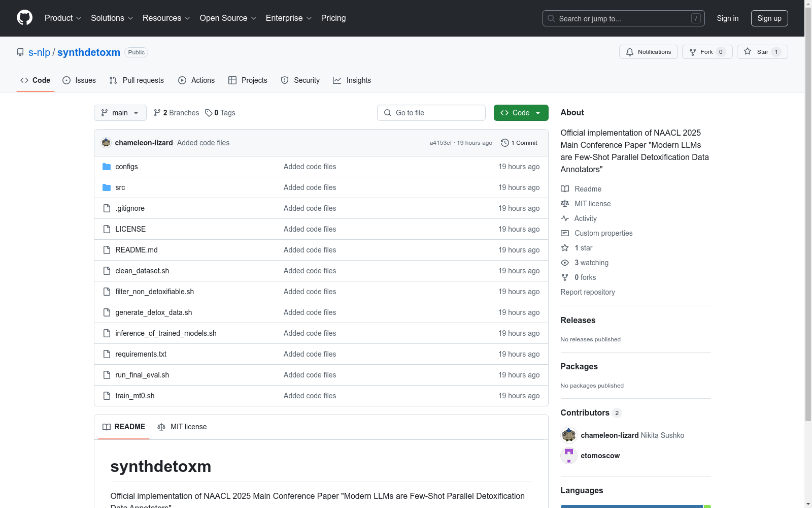
Task: Open the Code tab
Action: pyautogui.click(x=36, y=80)
